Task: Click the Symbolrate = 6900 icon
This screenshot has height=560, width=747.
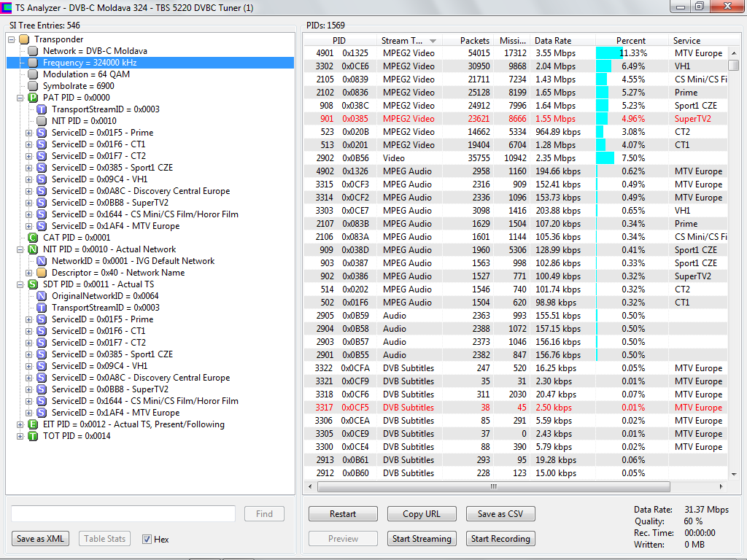Action: click(x=33, y=86)
